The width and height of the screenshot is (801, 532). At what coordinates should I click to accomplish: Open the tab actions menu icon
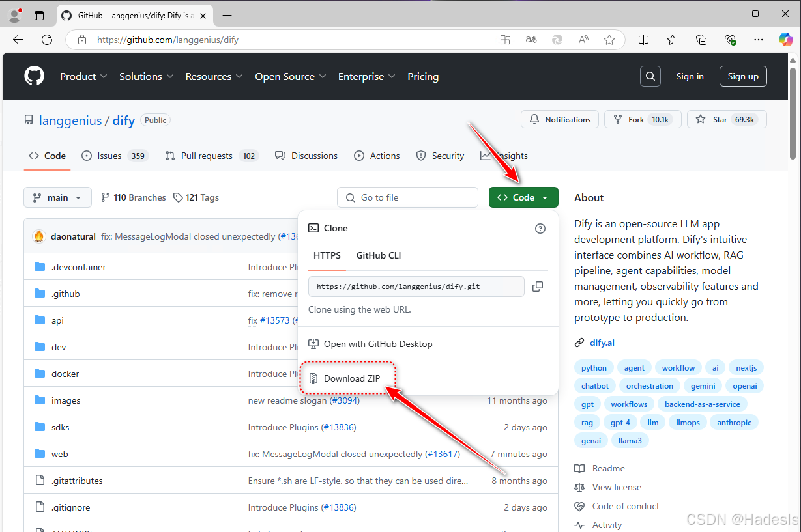pyautogui.click(x=39, y=15)
